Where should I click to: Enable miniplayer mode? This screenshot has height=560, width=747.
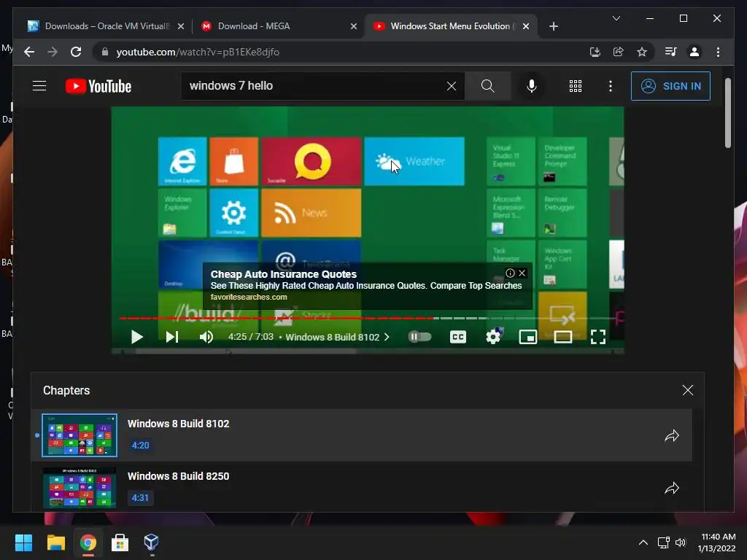[528, 337]
